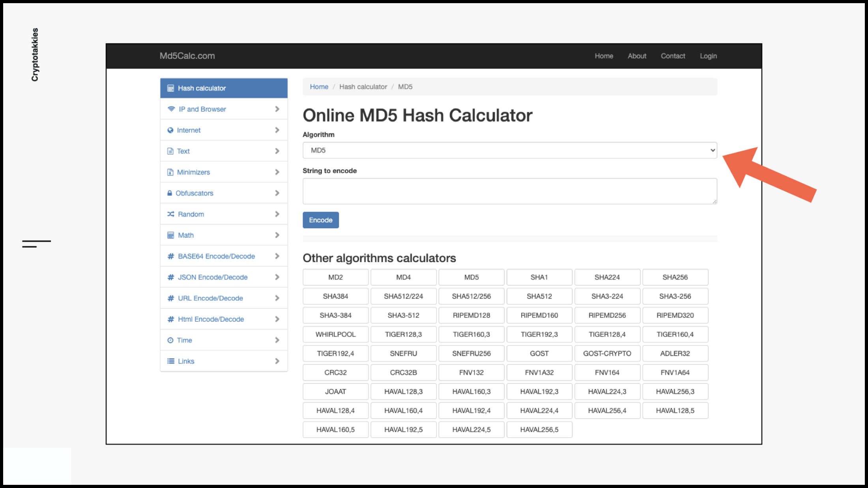Click the Home navigation menu item
The height and width of the screenshot is (488, 868).
(x=603, y=56)
